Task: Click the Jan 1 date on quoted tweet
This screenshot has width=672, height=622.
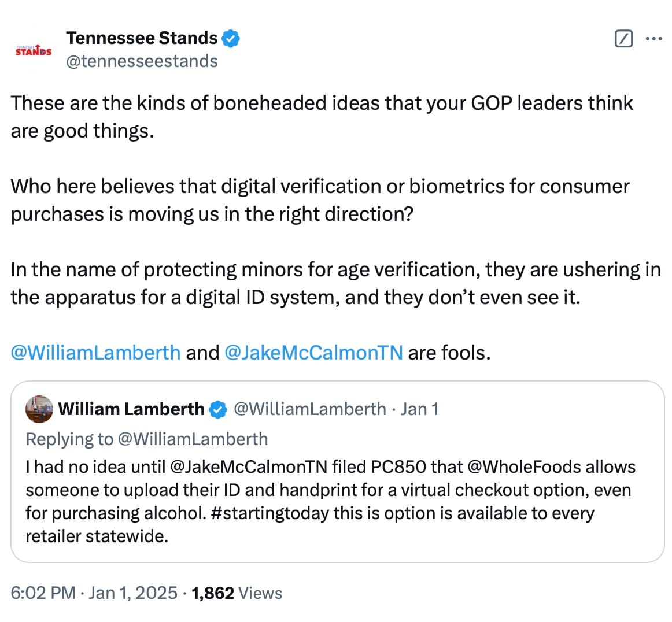Action: (420, 409)
